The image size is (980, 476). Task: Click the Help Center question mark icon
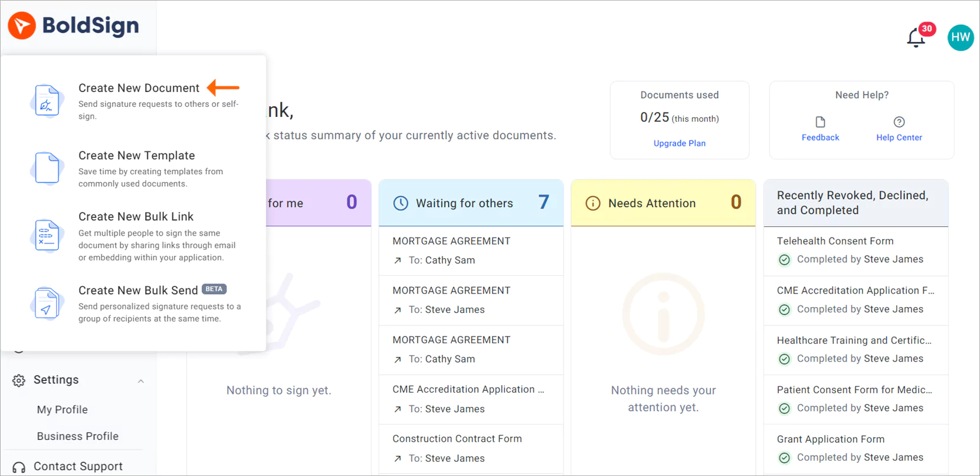899,122
